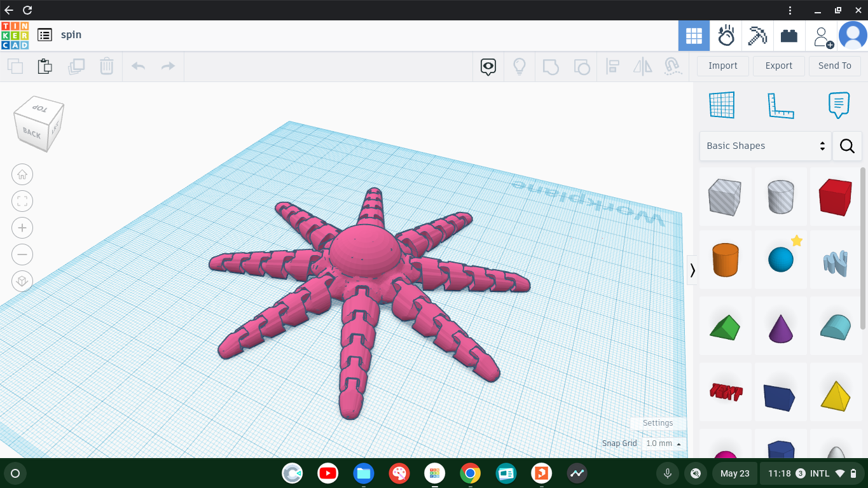Click the Cruise tool icon
Viewport: 868px width, 488px height.
pyautogui.click(x=672, y=67)
